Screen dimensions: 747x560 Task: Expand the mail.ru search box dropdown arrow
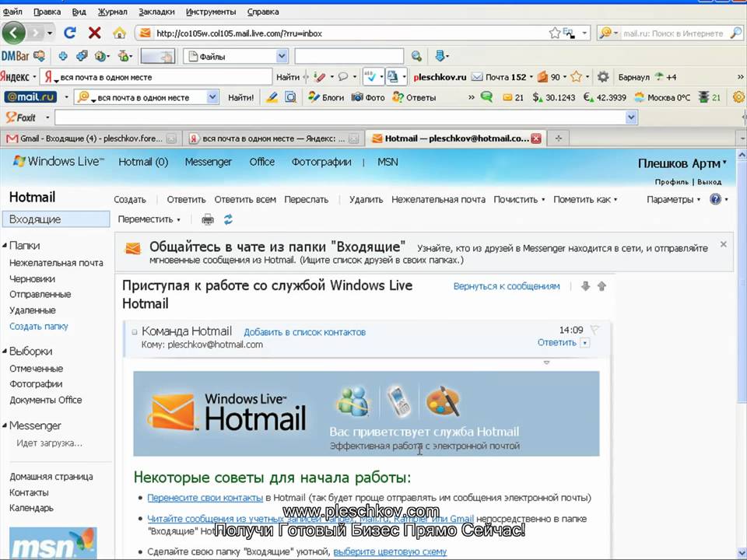212,97
